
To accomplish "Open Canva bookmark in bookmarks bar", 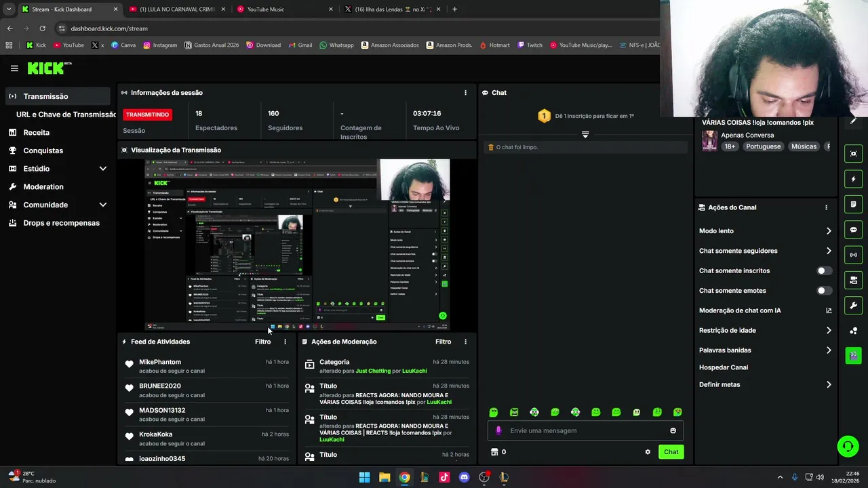I will pyautogui.click(x=123, y=45).
